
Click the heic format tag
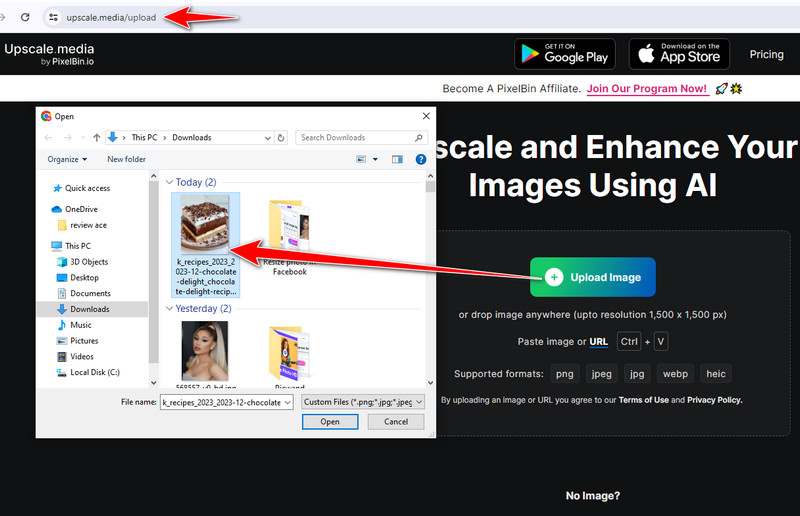click(x=716, y=374)
